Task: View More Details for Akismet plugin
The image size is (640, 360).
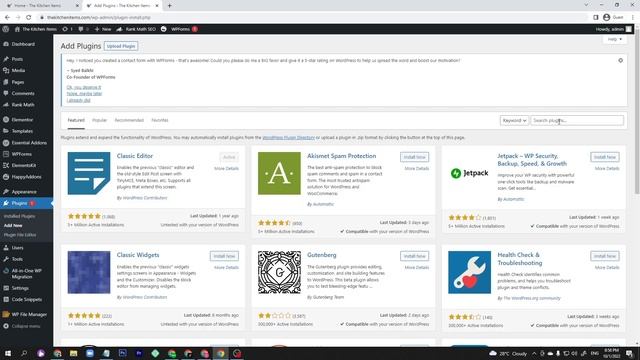Action: pos(416,169)
